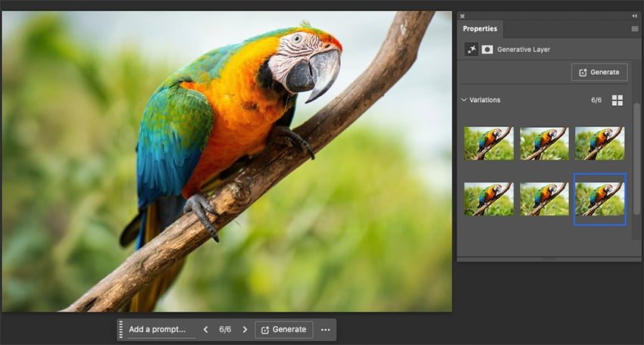Click the layer mask icon in Properties
644x345 pixels.
click(x=487, y=49)
